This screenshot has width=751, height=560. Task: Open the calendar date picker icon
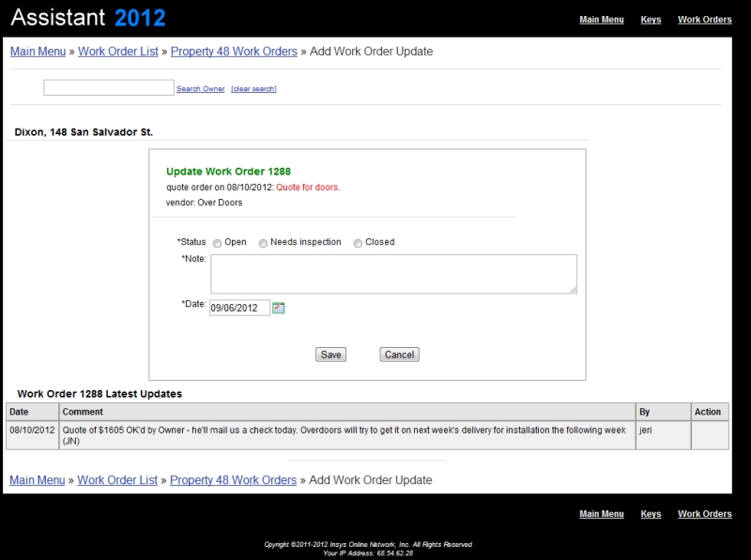(x=278, y=308)
